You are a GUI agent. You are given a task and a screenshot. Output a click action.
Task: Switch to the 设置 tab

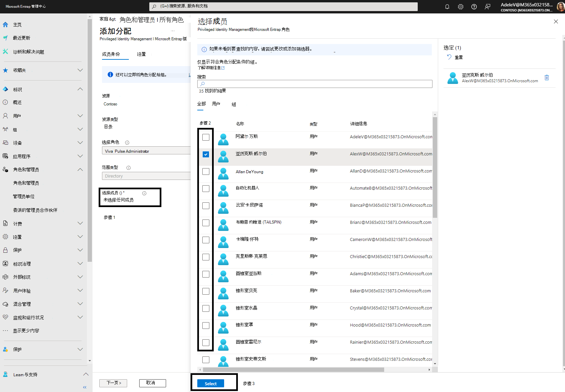(141, 54)
